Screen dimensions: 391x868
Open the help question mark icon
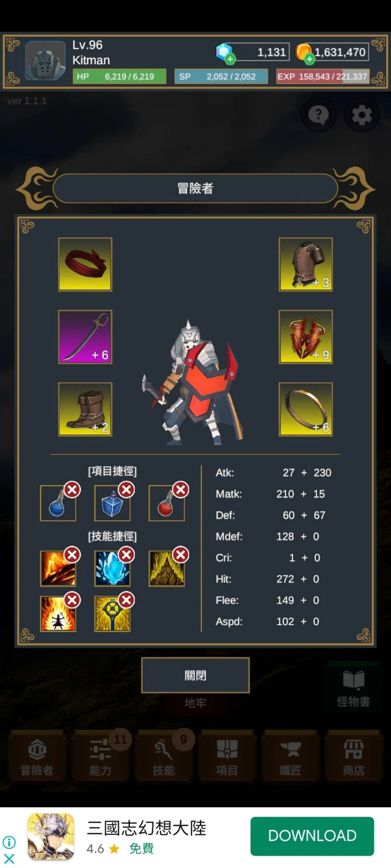click(318, 115)
